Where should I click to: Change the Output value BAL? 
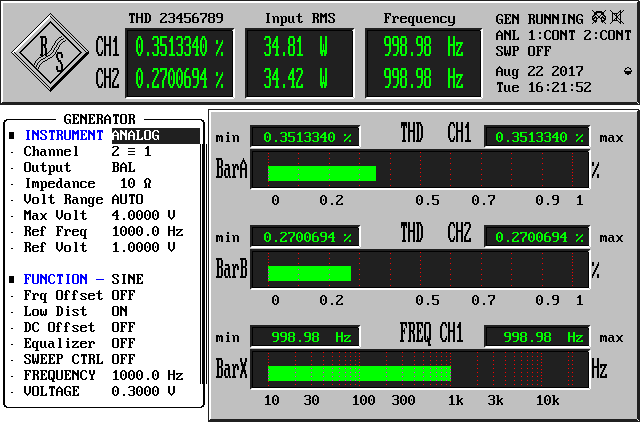(x=123, y=167)
